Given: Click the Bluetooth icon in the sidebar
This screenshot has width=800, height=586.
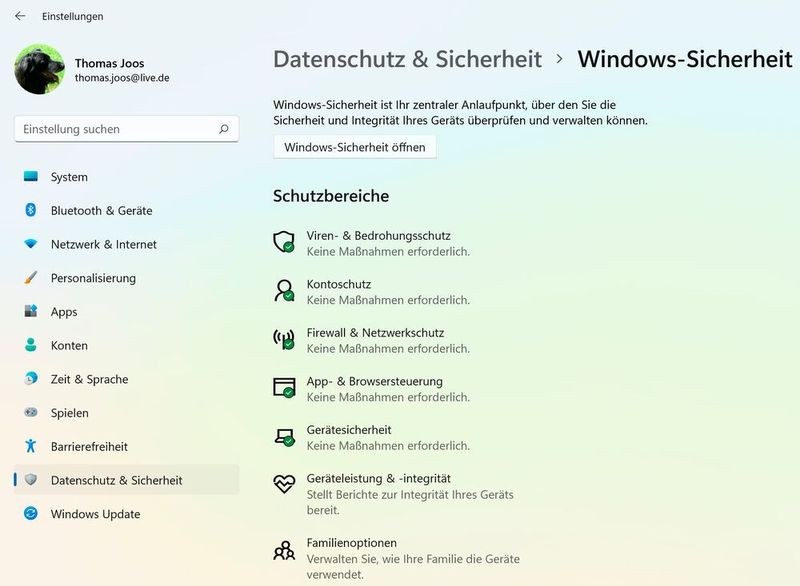Looking at the screenshot, I should 30,211.
